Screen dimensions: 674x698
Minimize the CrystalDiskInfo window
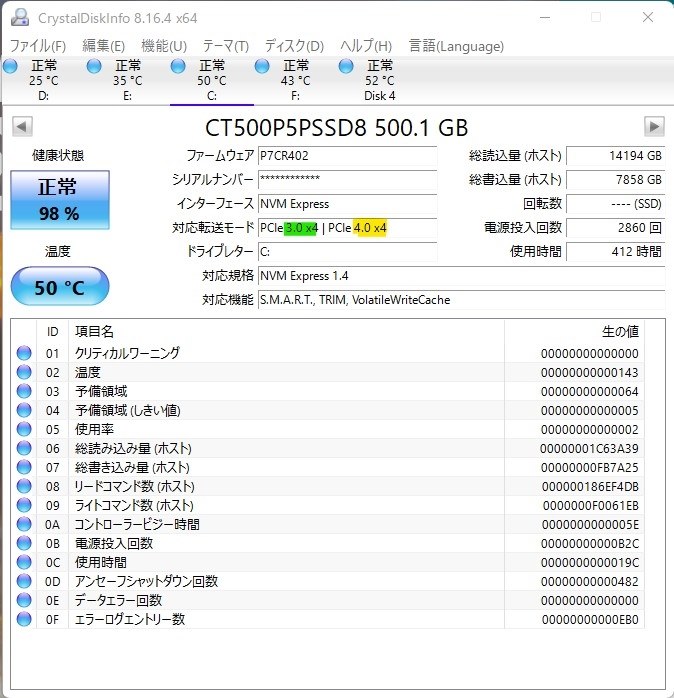545,17
